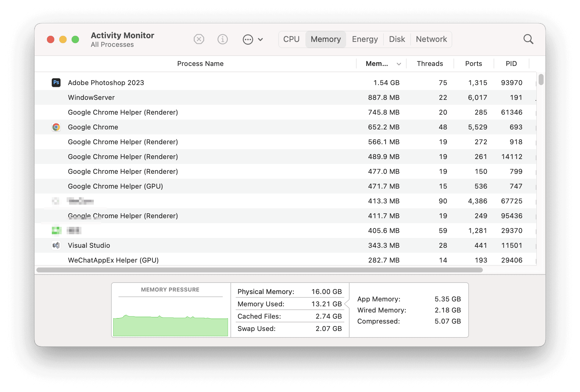Click the green zoom window button
This screenshot has width=580, height=392.
tap(75, 39)
